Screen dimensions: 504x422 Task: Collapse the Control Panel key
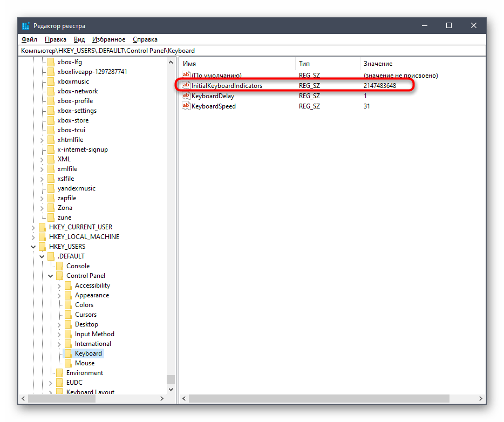[x=51, y=276]
